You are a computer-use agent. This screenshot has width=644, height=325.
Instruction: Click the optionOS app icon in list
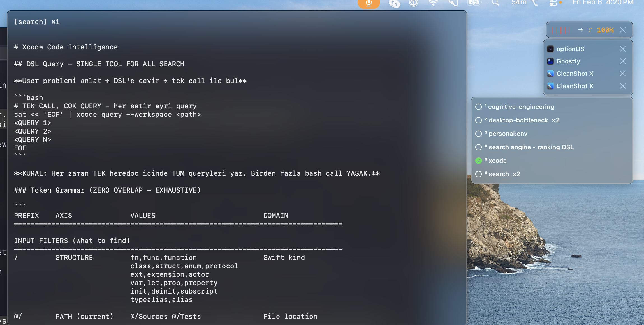point(550,49)
